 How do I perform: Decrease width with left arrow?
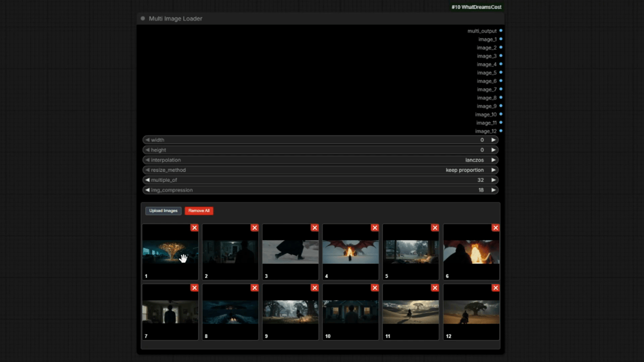point(147,140)
